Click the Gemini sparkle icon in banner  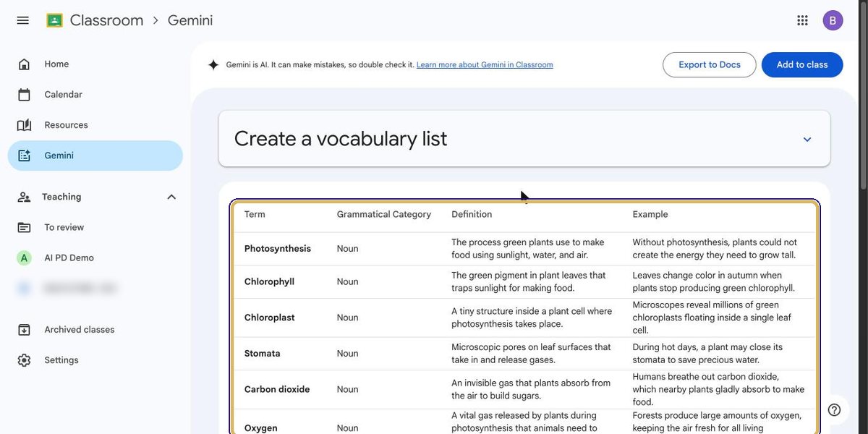(213, 64)
